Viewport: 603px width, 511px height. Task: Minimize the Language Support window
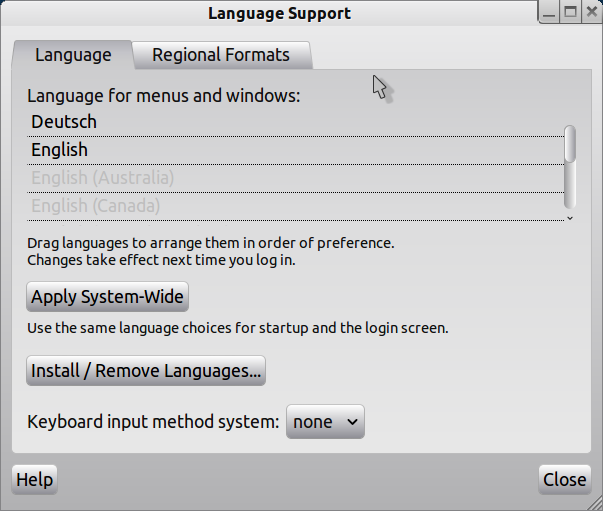pyautogui.click(x=551, y=13)
